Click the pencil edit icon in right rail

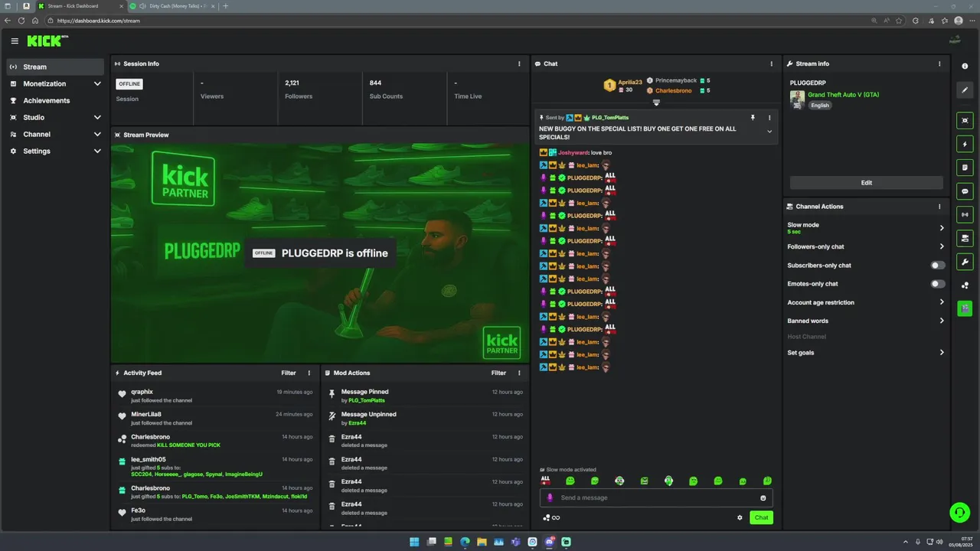pos(965,90)
